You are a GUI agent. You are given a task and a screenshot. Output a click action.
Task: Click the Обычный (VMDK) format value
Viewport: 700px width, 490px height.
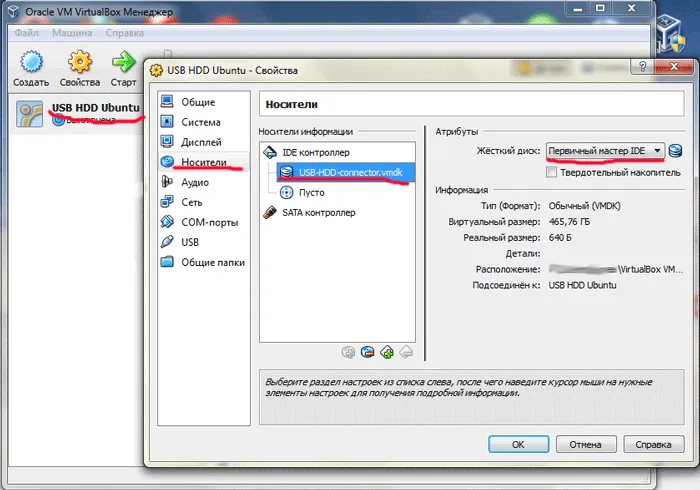[584, 206]
